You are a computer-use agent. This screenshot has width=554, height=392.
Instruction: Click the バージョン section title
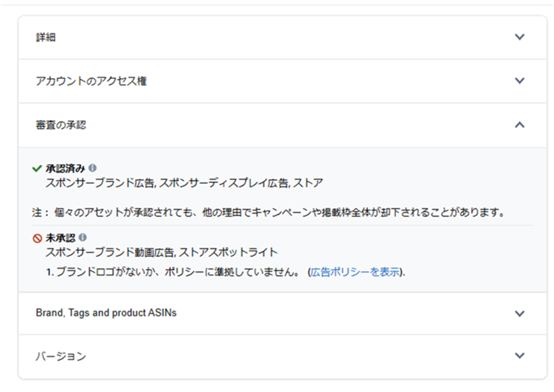click(61, 356)
